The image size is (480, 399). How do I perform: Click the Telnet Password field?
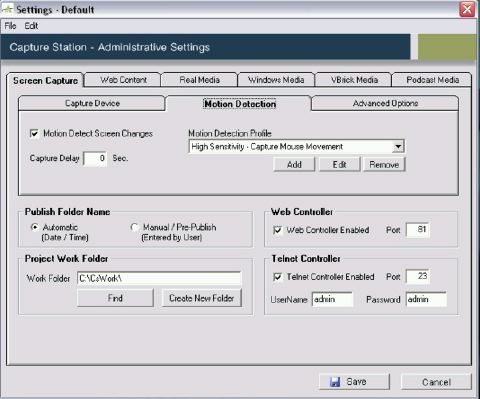click(426, 299)
